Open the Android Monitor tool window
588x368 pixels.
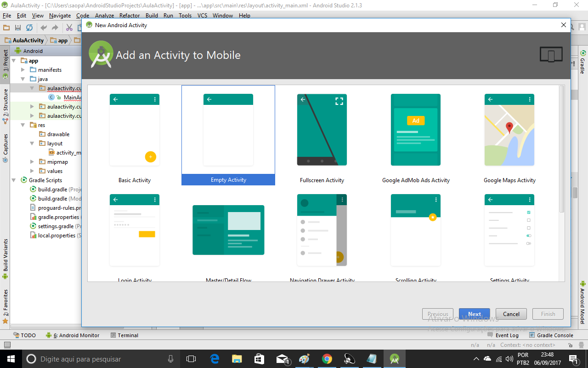(x=73, y=335)
